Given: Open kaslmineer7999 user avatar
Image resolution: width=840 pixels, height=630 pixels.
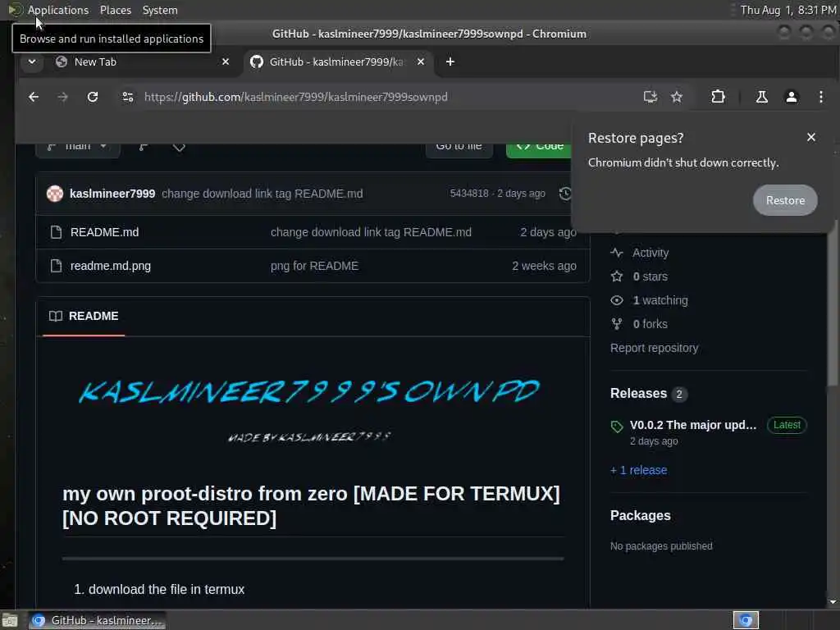Looking at the screenshot, I should pyautogui.click(x=55, y=194).
